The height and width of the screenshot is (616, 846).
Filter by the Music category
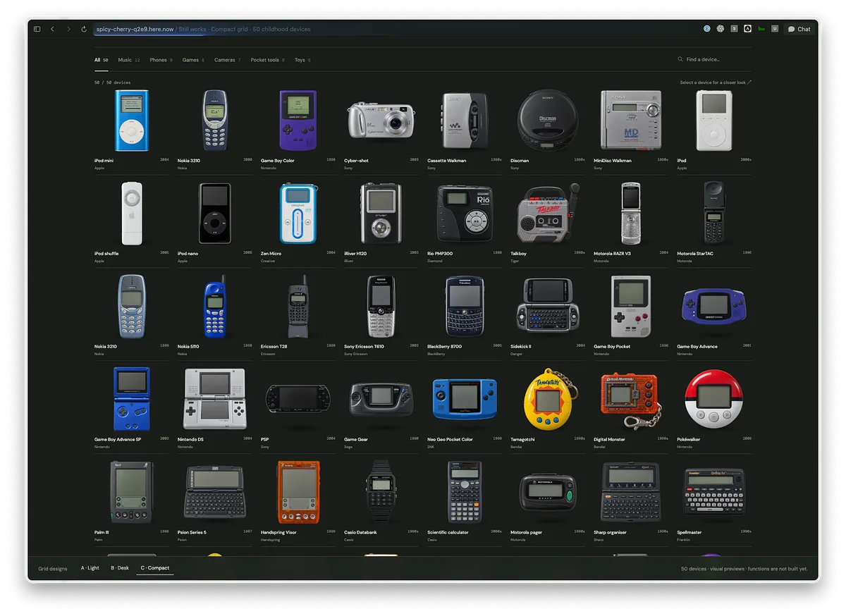(128, 60)
